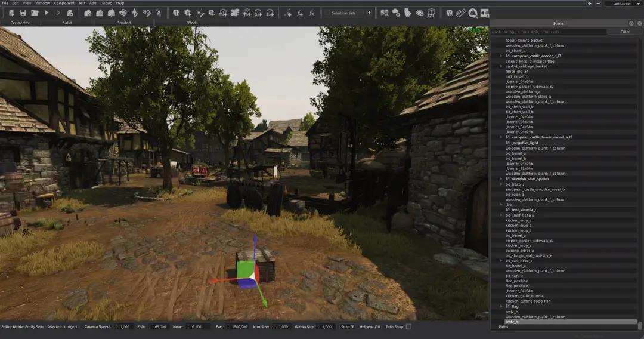Open a scene with the folder icon
The height and width of the screenshot is (339, 644).
pos(35,13)
